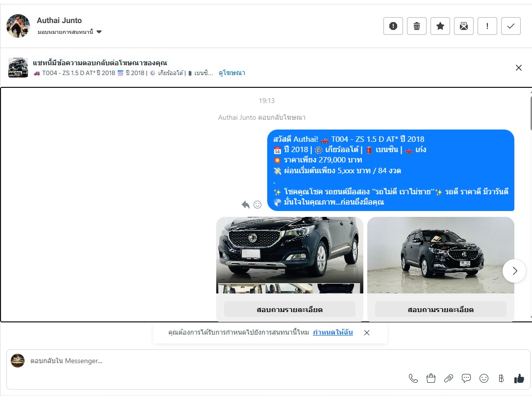Click in the Messenger reply text field
The width and height of the screenshot is (532, 396).
[196, 361]
